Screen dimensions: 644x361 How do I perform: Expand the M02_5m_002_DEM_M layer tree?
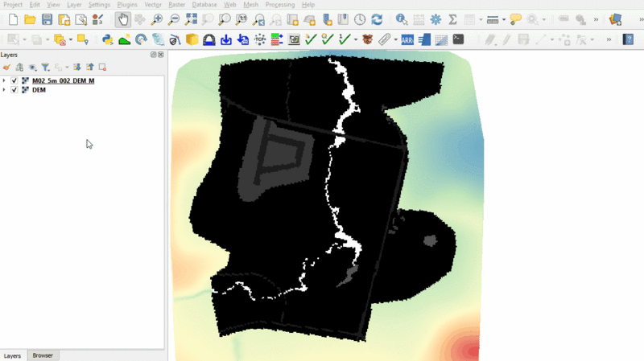point(5,80)
